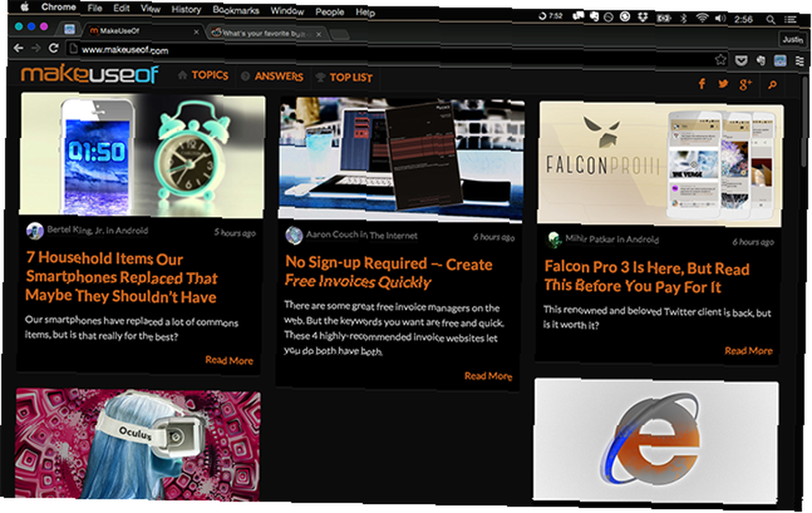
Task: Click Bertel King's author avatar
Action: tap(35, 231)
